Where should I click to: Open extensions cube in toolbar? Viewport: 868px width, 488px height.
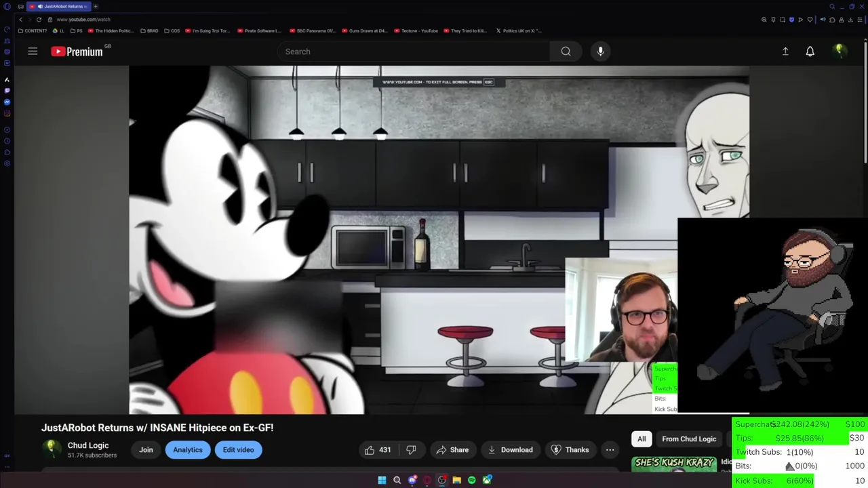tap(832, 20)
